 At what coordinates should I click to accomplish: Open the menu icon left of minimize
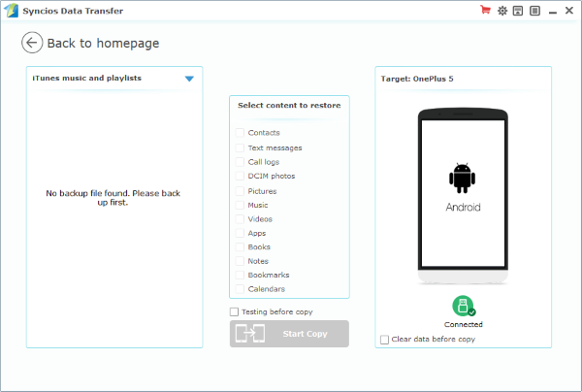point(535,11)
